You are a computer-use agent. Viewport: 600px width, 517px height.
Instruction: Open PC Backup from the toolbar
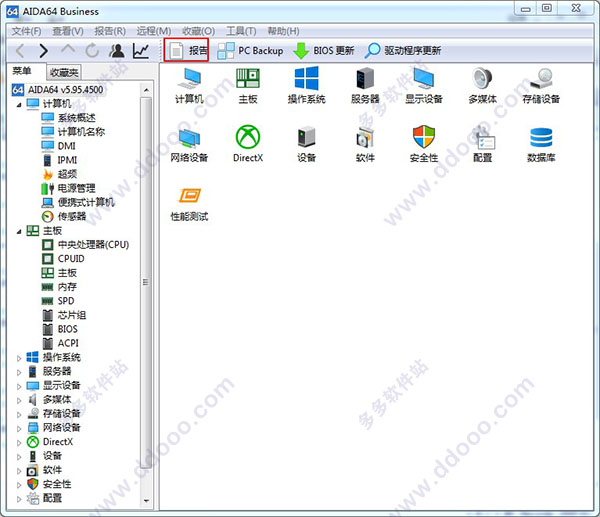click(x=250, y=51)
